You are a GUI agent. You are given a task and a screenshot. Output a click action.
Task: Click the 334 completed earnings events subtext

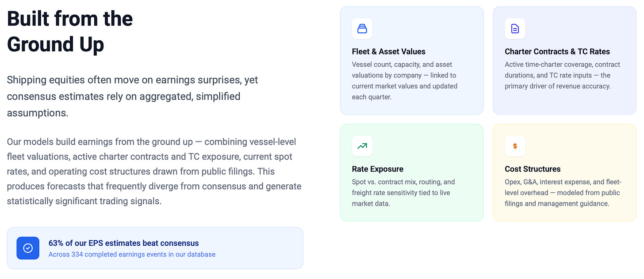pyautogui.click(x=132, y=254)
